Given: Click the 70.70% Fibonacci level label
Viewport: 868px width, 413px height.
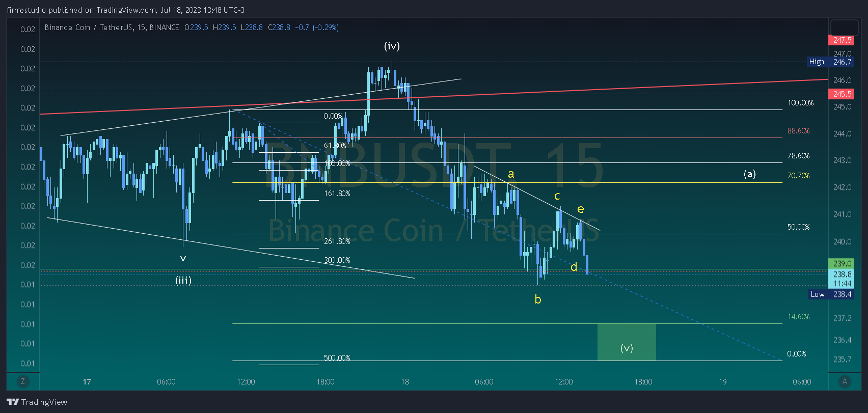Looking at the screenshot, I should (x=798, y=176).
